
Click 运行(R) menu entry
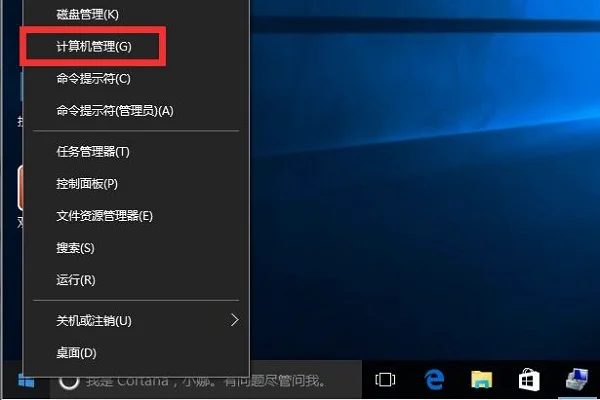136,280
